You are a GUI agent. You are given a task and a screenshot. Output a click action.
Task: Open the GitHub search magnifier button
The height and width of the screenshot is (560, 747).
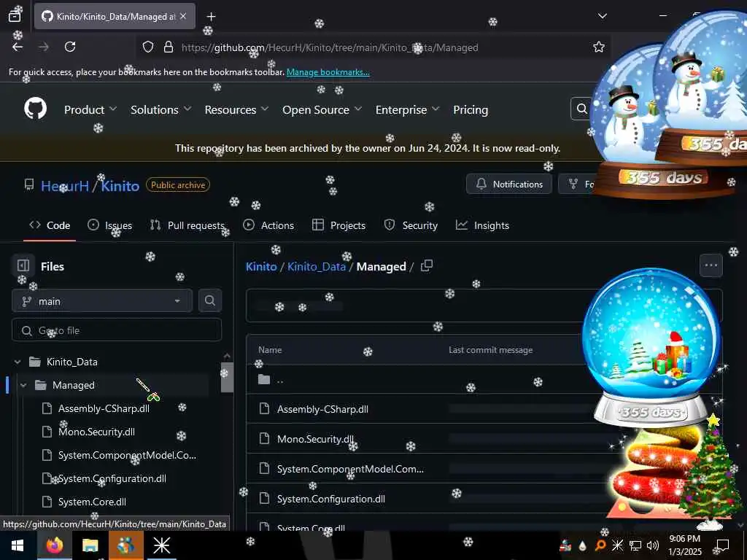tap(581, 109)
